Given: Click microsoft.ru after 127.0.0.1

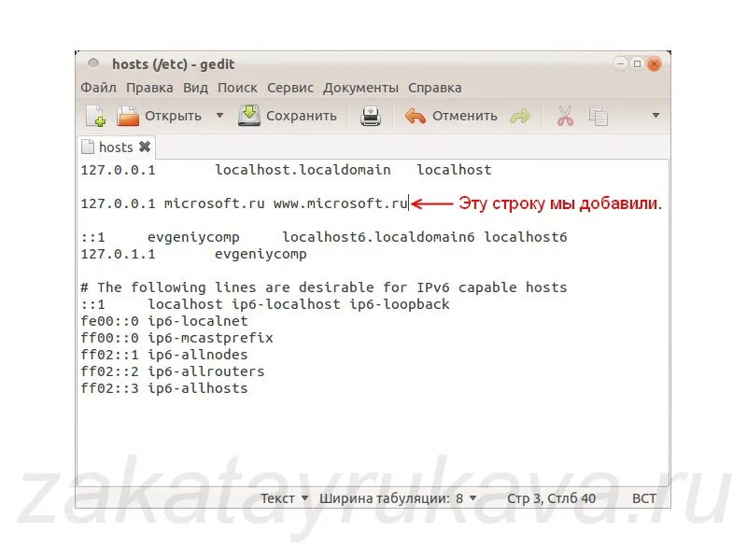Looking at the screenshot, I should [215, 203].
